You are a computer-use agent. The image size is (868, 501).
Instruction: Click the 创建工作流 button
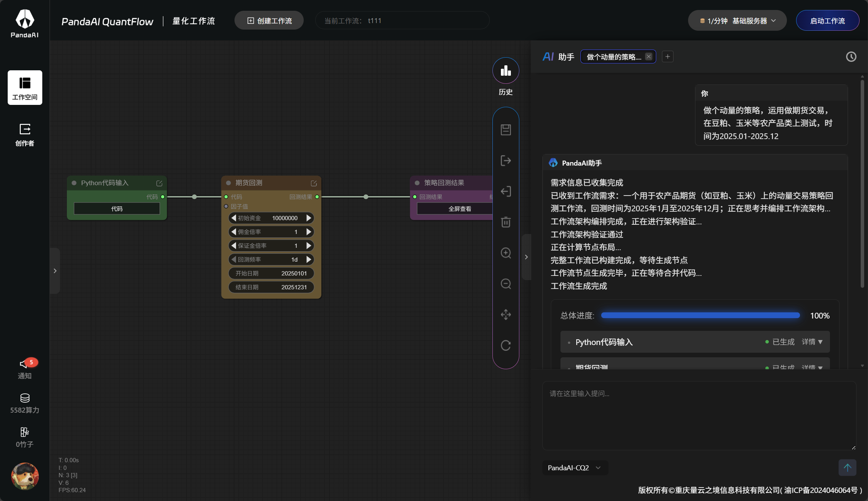(269, 21)
